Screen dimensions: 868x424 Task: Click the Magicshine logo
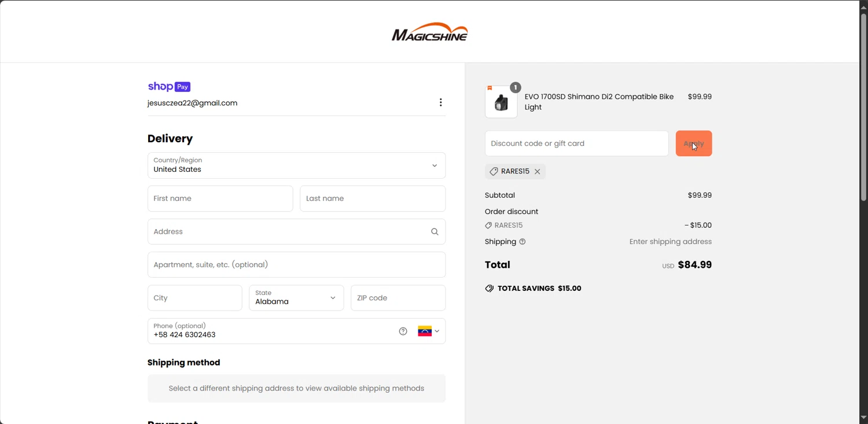point(429,32)
